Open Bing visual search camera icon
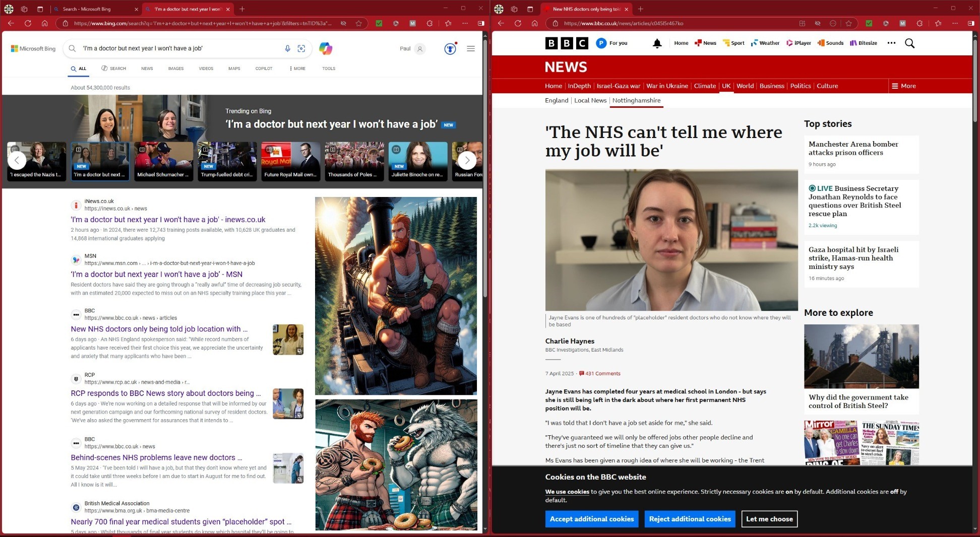Image resolution: width=980 pixels, height=537 pixels. pyautogui.click(x=301, y=48)
